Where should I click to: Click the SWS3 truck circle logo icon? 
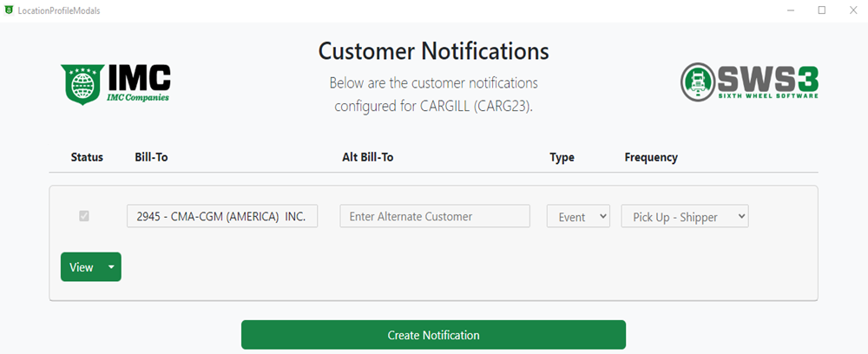click(x=698, y=82)
